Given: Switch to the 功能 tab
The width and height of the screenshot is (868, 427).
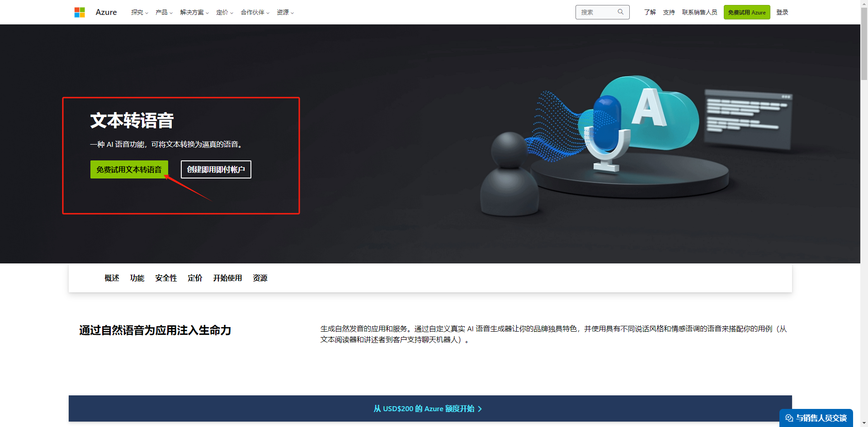Looking at the screenshot, I should point(137,278).
